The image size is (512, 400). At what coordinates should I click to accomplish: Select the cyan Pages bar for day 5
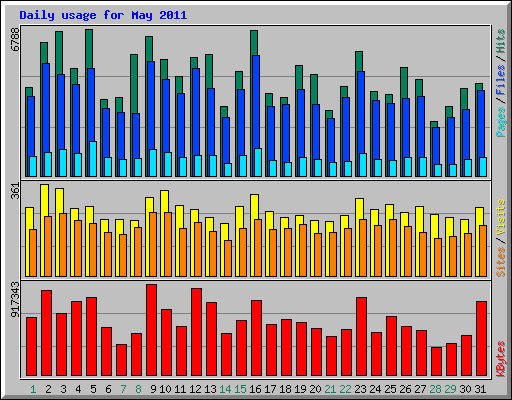coord(93,159)
